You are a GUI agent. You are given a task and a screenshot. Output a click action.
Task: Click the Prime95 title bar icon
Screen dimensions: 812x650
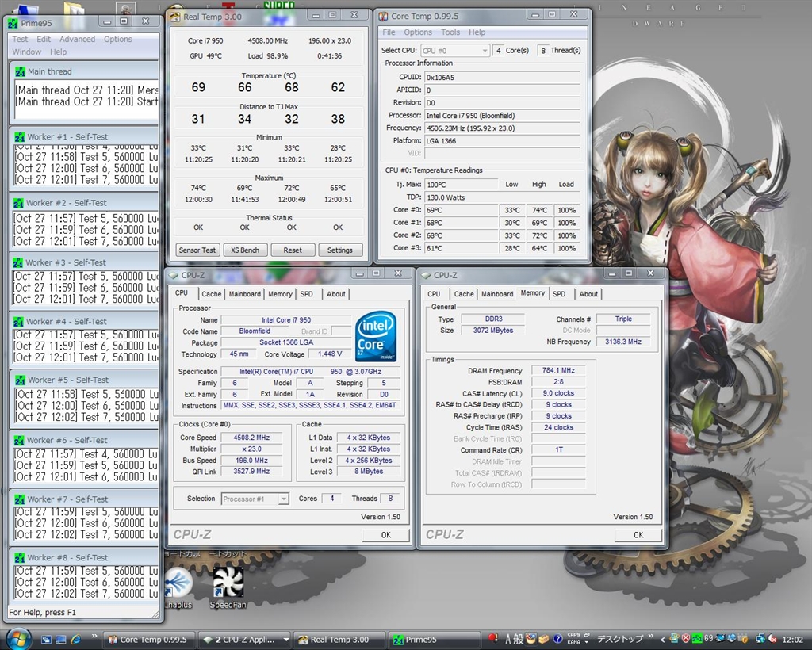pos(13,22)
